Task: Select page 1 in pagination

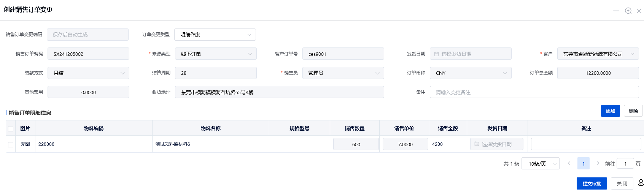Action: pyautogui.click(x=584, y=163)
